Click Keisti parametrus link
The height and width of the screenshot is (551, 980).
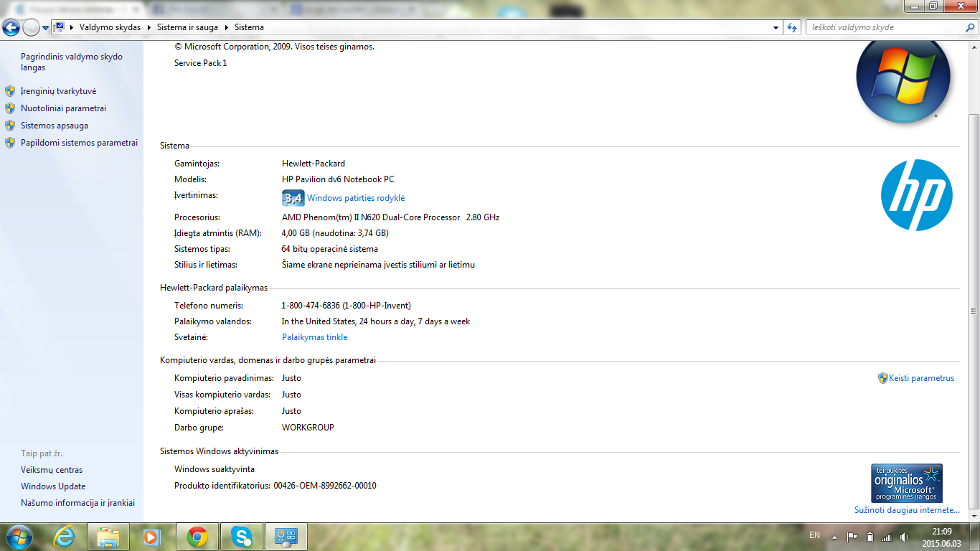922,378
